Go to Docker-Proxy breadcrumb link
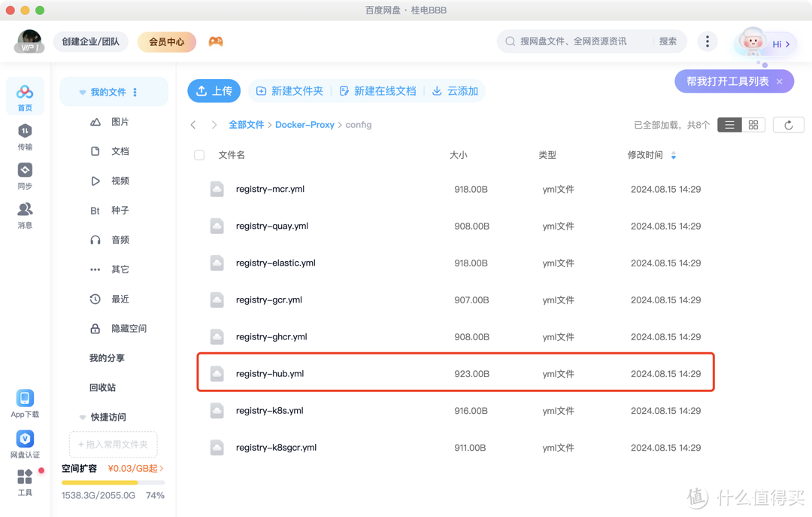812x517 pixels. [x=304, y=125]
